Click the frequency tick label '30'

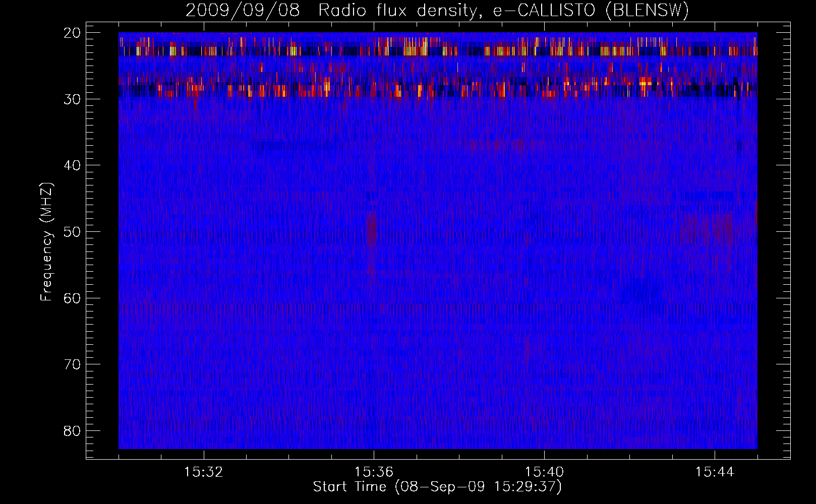click(73, 99)
